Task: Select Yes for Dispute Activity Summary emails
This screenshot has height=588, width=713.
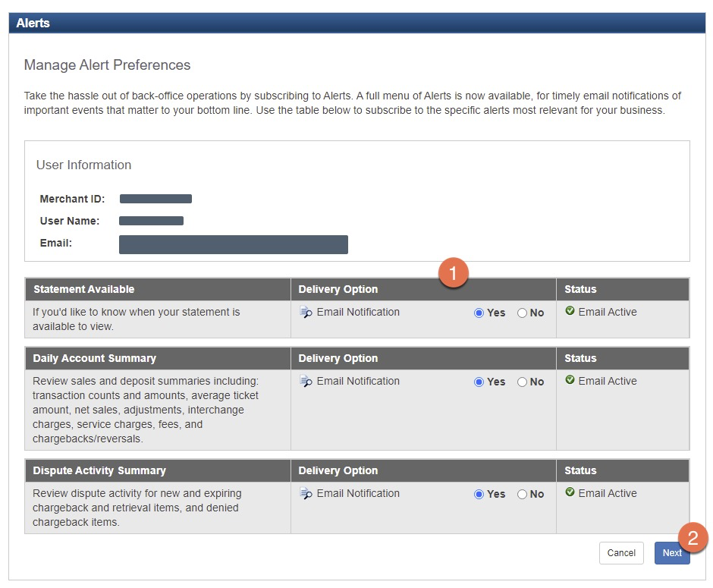Action: [479, 495]
